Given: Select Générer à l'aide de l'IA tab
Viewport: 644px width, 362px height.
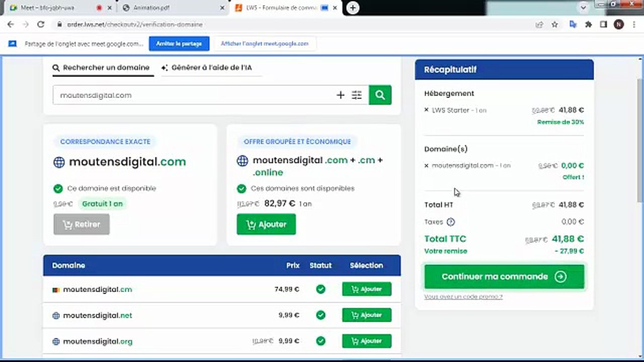Looking at the screenshot, I should pos(212,68).
